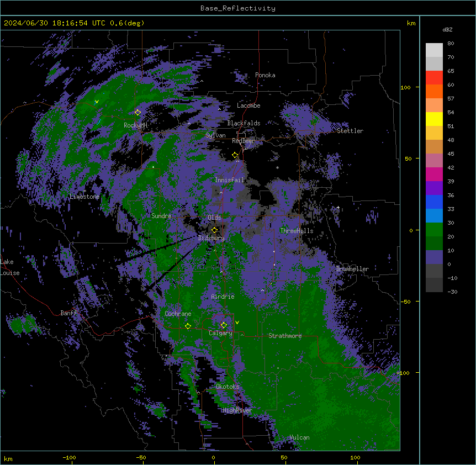The height and width of the screenshot is (465, 476).
Task: Select the white 70–80 dBZ legend band
Action: coord(434,50)
